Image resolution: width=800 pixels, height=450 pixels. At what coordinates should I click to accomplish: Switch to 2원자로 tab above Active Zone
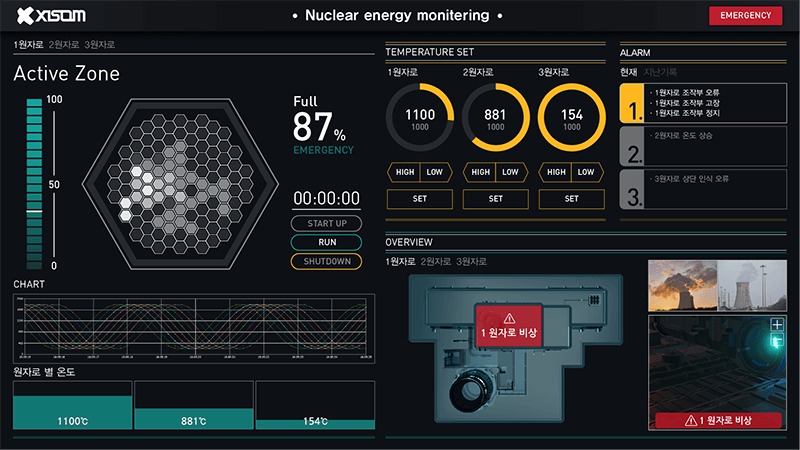pyautogui.click(x=65, y=45)
